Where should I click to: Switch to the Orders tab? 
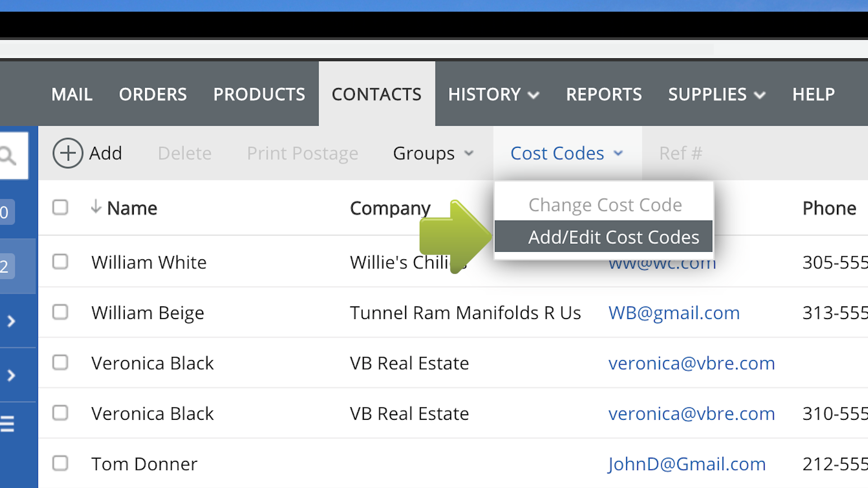click(153, 94)
